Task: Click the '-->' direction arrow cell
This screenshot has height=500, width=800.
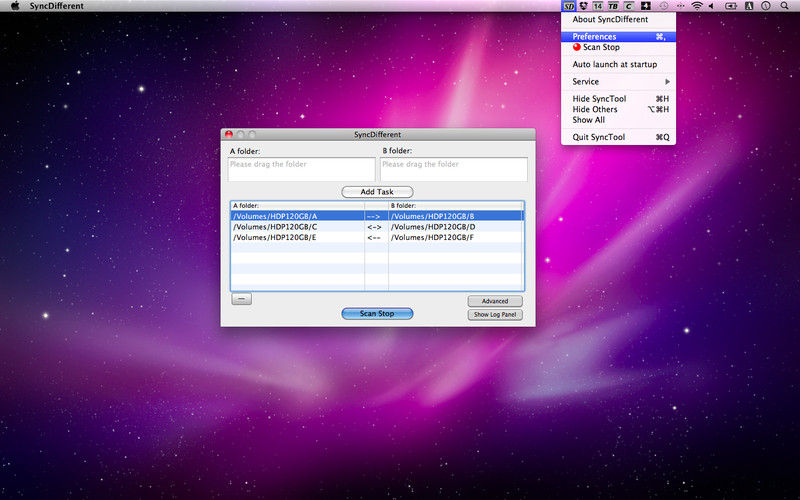Action: point(377,216)
